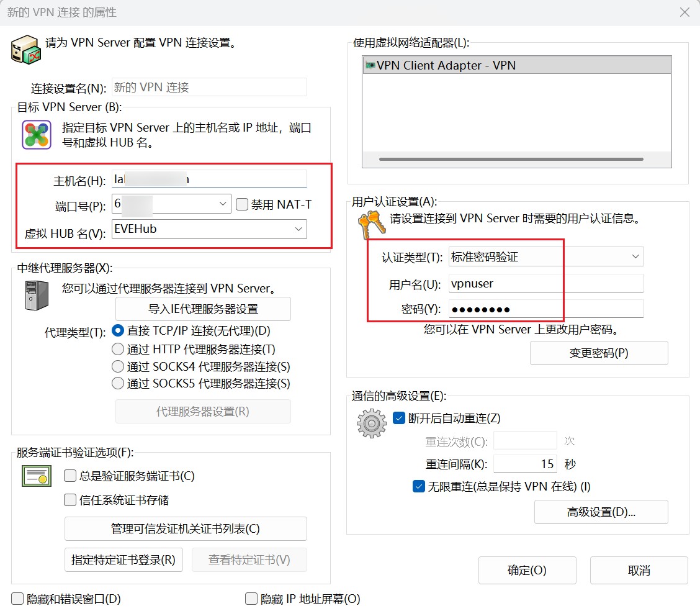Image resolution: width=700 pixels, height=611 pixels.
Task: Close the VPN connection properties window
Action: (x=684, y=12)
